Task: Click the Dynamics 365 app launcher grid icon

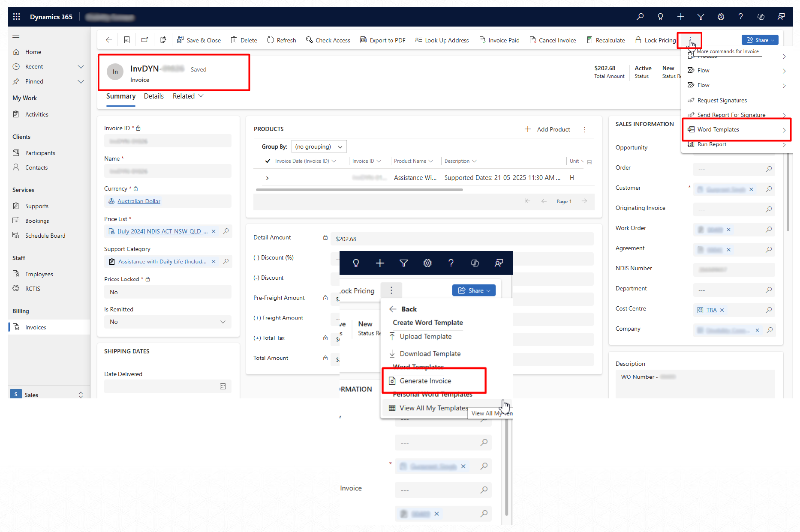Action: pyautogui.click(x=17, y=17)
